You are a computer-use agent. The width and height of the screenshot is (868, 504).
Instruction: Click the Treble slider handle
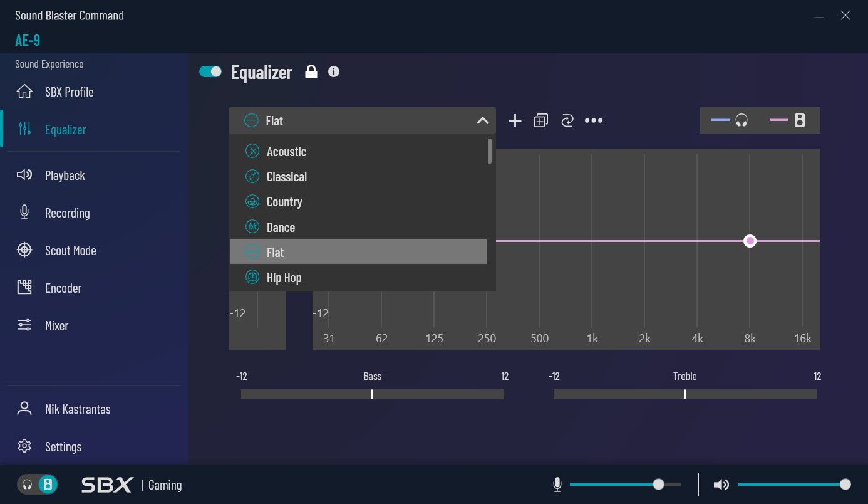(x=685, y=394)
